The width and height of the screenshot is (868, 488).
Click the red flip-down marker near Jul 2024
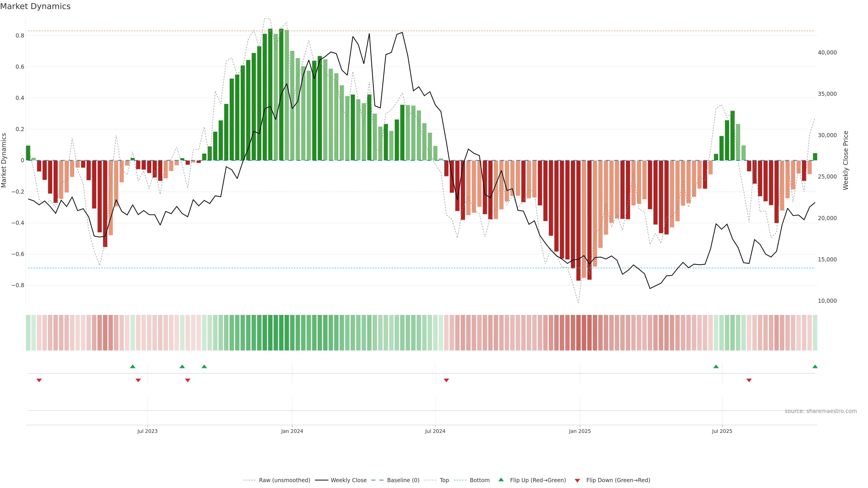coord(446,380)
